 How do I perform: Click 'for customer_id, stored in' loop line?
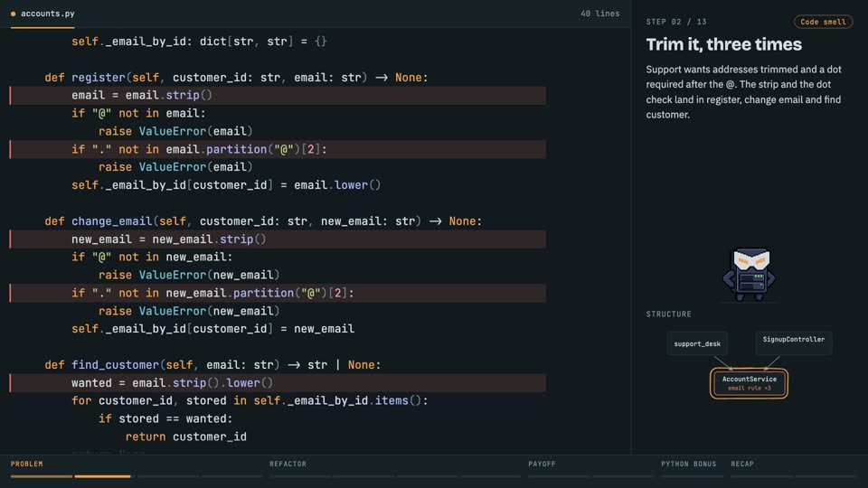click(x=250, y=400)
